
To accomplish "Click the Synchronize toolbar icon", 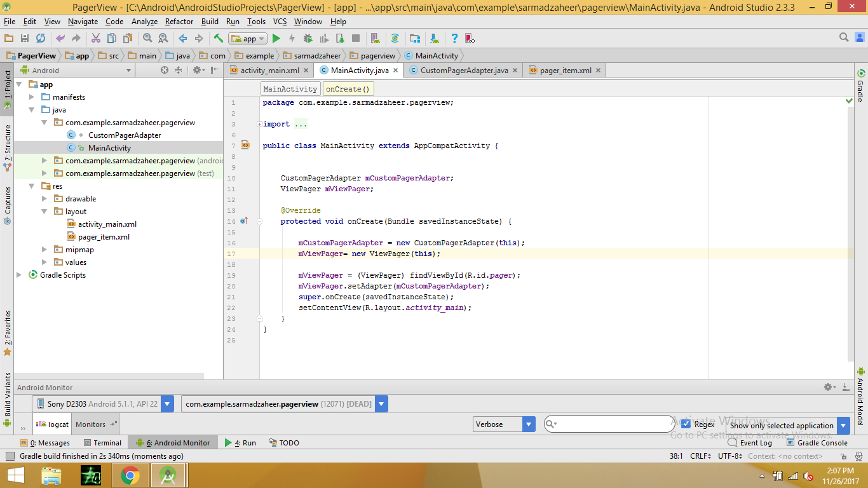I will [41, 39].
